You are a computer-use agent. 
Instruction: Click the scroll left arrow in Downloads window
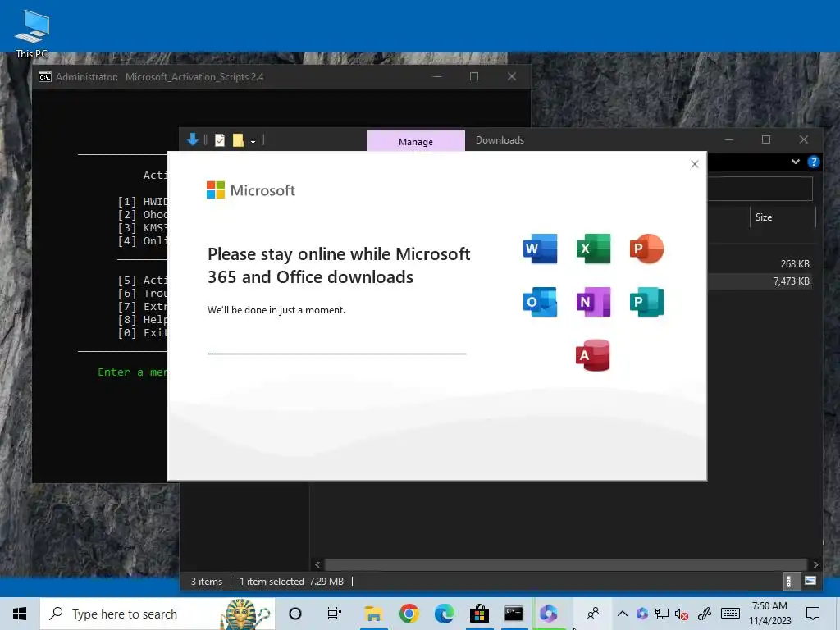[317, 564]
